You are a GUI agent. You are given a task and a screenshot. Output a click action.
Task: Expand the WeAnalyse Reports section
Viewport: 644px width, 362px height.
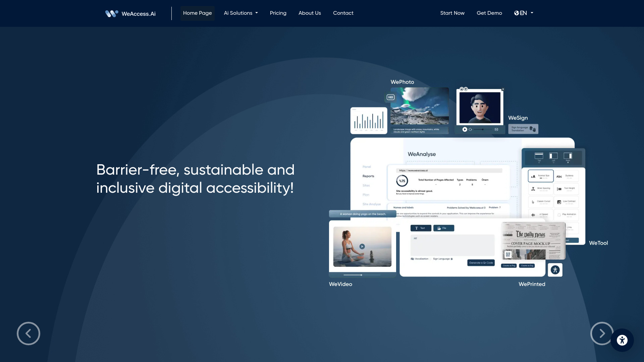point(368,176)
